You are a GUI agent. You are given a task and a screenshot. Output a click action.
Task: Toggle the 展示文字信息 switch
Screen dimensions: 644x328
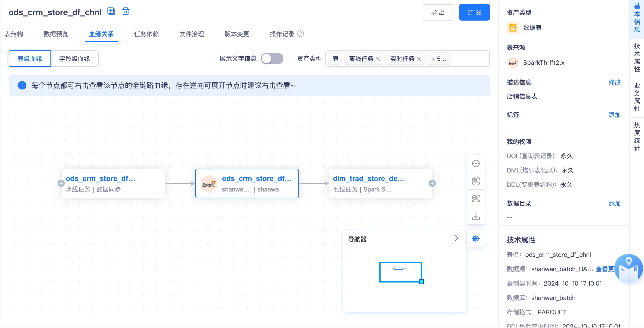tap(272, 59)
